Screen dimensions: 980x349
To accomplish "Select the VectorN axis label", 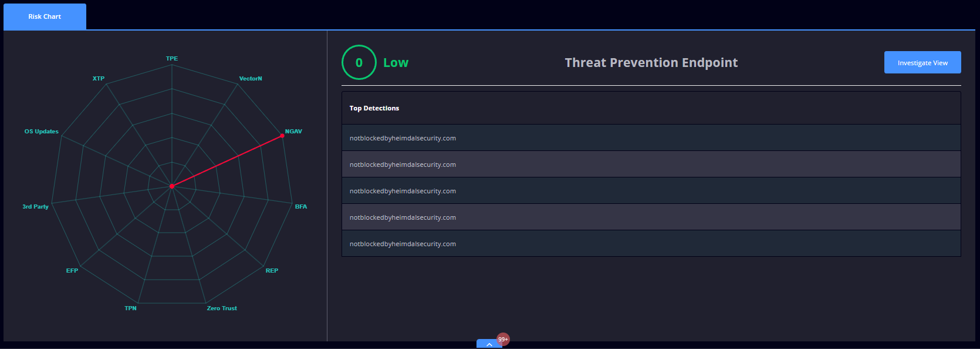I will click(251, 78).
